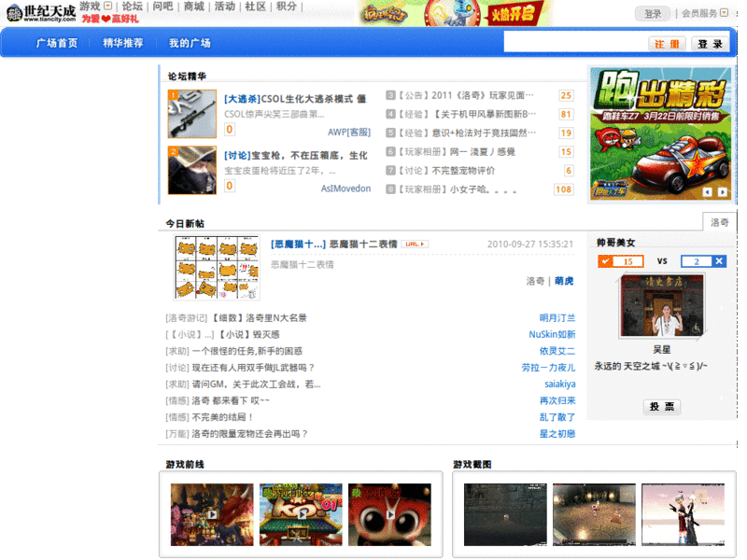Viewport: 747px width, 560px height.
Task: Open the masked soldier post thumbnail
Action: (x=192, y=170)
